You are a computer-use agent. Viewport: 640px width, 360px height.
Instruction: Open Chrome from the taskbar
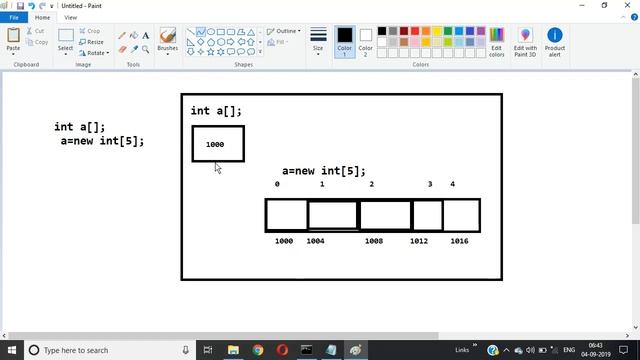[258, 350]
